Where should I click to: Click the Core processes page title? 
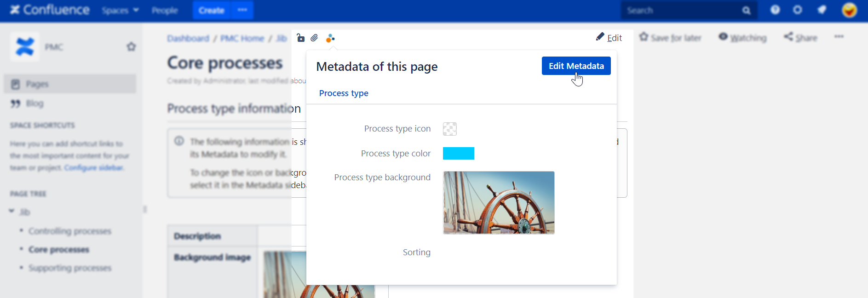pyautogui.click(x=225, y=63)
